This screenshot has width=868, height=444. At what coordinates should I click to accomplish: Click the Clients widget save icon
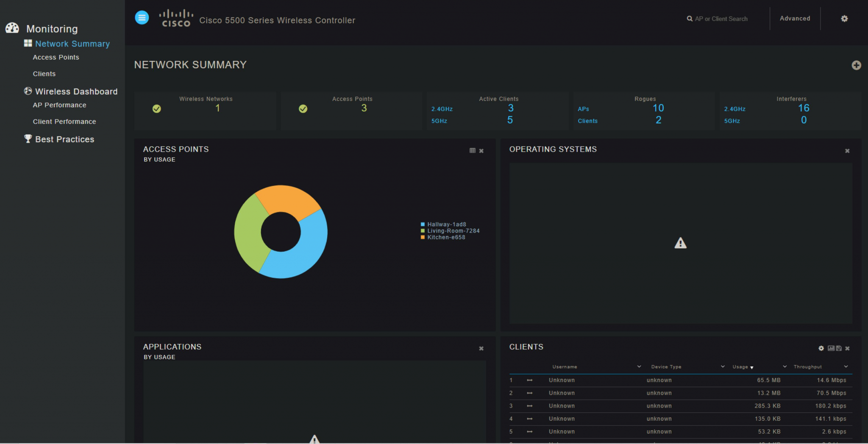pos(839,348)
